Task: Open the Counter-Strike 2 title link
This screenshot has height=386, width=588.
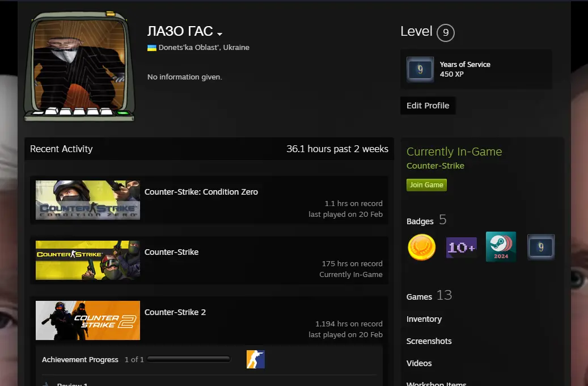Action: click(x=175, y=312)
